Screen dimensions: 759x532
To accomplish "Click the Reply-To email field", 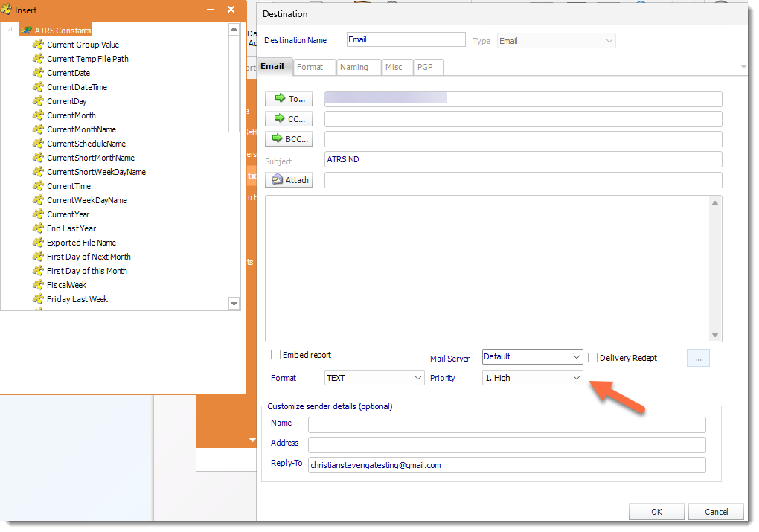I will (506, 465).
